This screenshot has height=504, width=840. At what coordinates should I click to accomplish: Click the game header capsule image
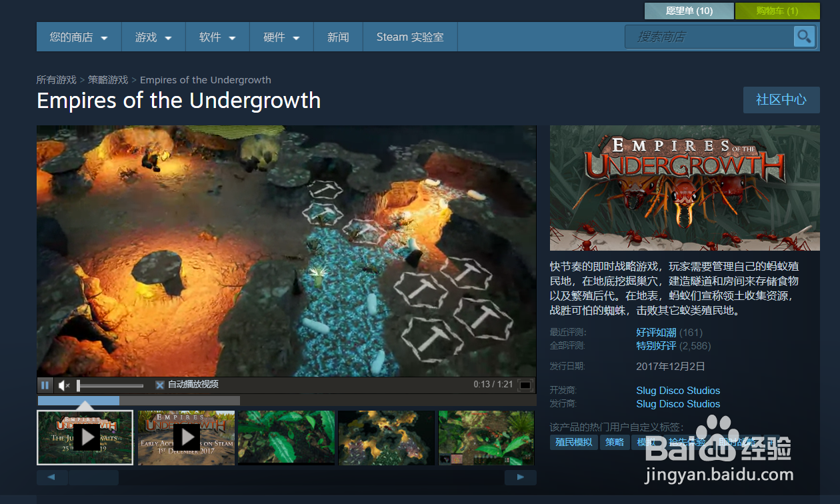click(685, 188)
